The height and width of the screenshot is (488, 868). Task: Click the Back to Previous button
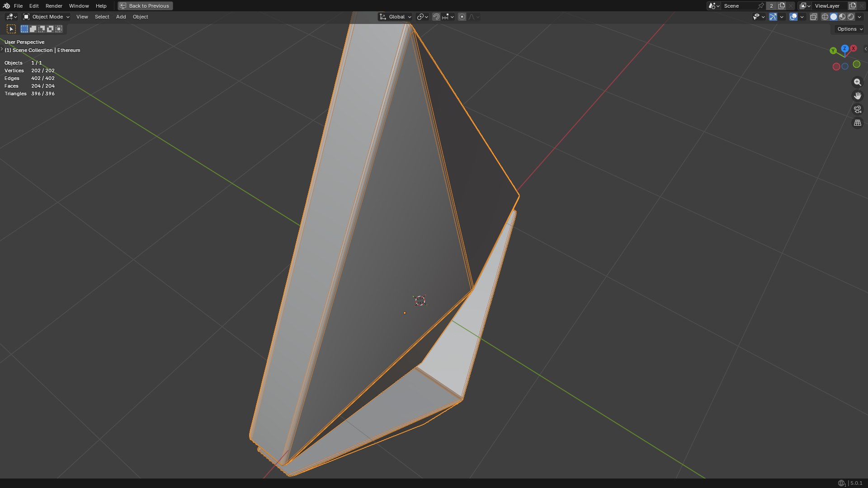coord(145,6)
